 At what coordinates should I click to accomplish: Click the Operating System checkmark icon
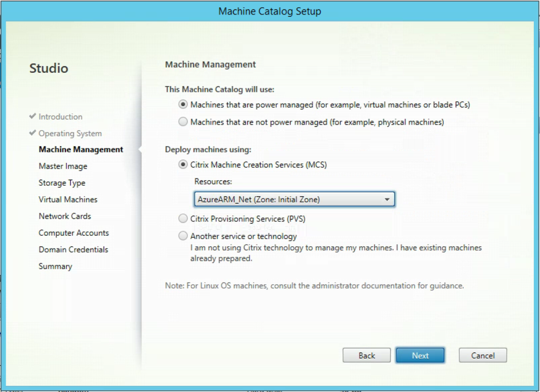point(33,133)
